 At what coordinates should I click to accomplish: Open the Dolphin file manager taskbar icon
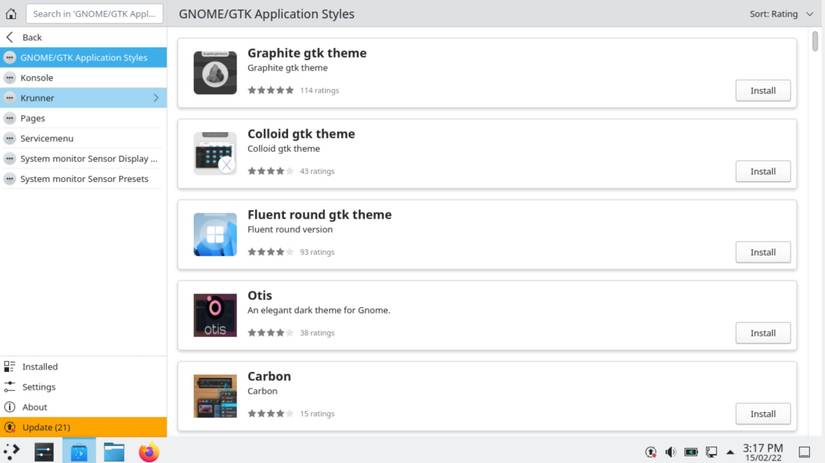coord(114,451)
